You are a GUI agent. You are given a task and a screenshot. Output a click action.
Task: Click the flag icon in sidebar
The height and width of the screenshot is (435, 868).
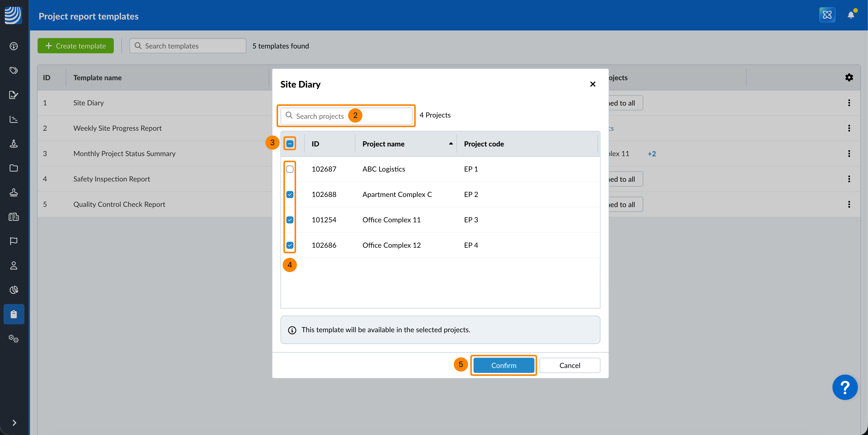pyautogui.click(x=13, y=241)
